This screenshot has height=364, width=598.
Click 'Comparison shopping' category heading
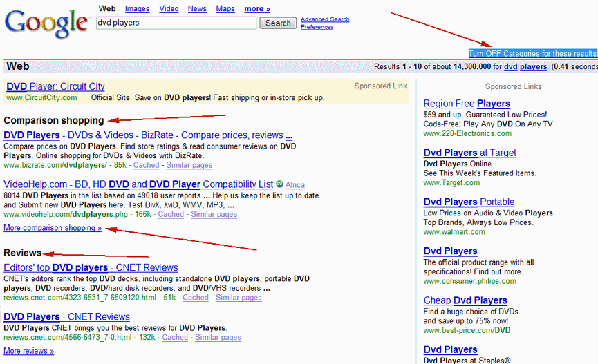tap(54, 120)
